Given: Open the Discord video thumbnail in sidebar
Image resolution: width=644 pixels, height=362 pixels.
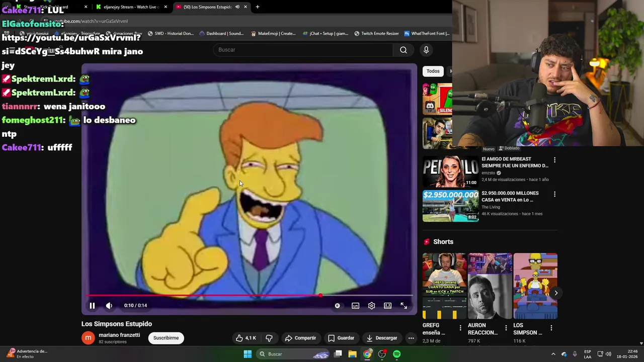Looking at the screenshot, I should [437, 99].
